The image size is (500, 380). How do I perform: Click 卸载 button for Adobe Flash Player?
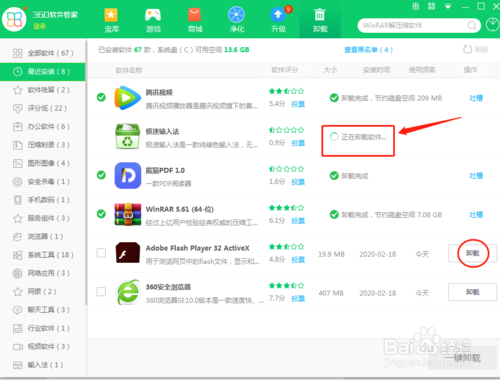472,253
